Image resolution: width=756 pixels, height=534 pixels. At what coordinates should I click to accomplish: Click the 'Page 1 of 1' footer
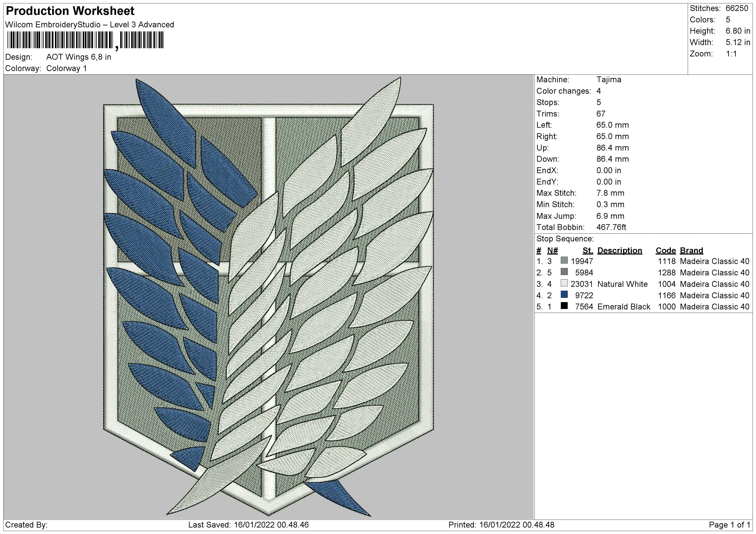[729, 525]
